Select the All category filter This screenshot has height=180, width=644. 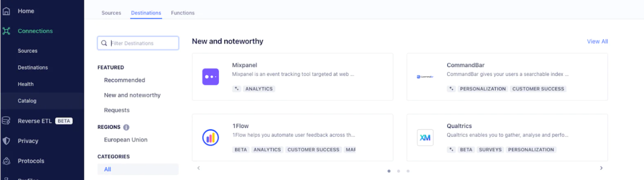(x=107, y=169)
